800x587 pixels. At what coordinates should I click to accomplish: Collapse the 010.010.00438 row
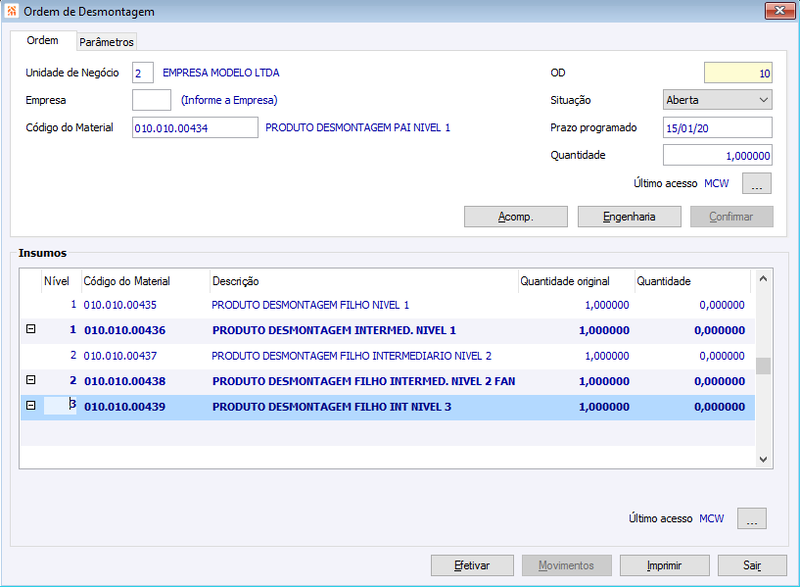[x=31, y=380]
